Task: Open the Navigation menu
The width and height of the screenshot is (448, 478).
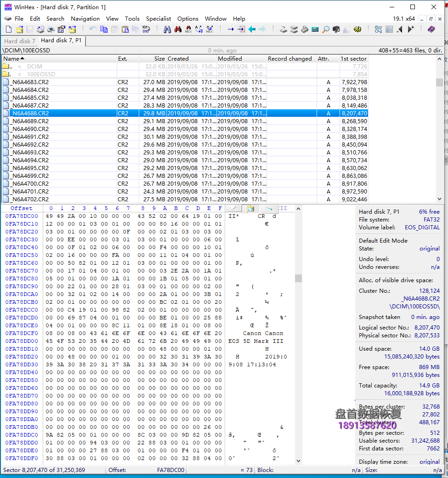Action: pos(85,18)
